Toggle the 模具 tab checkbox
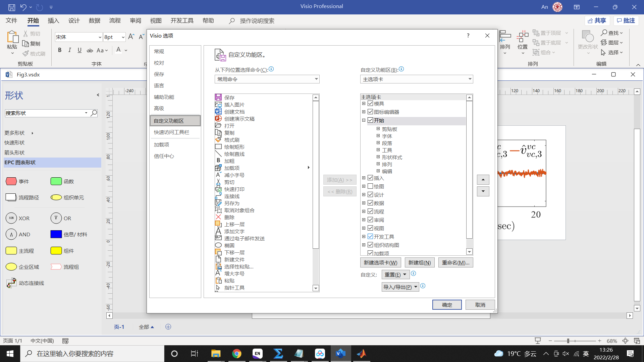The width and height of the screenshot is (644, 362). [370, 104]
